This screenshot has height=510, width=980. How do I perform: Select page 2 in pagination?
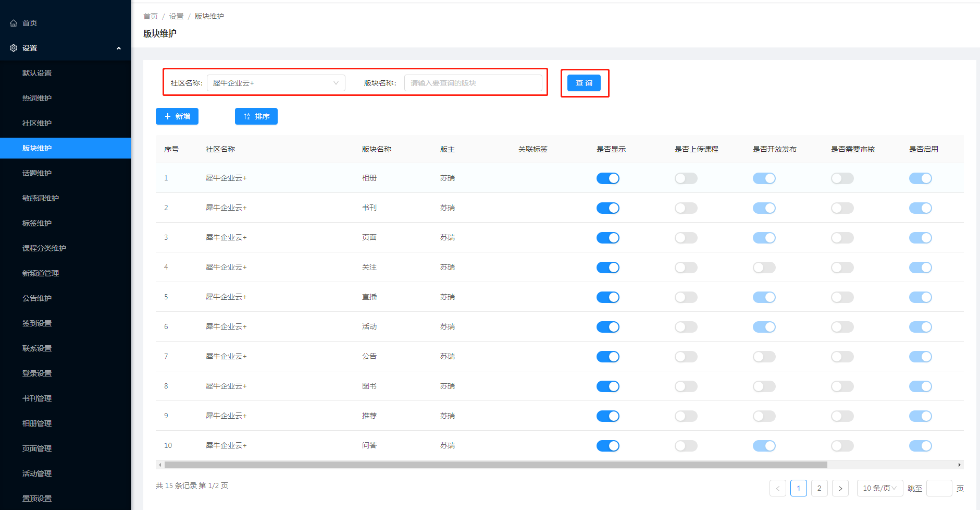click(x=820, y=488)
